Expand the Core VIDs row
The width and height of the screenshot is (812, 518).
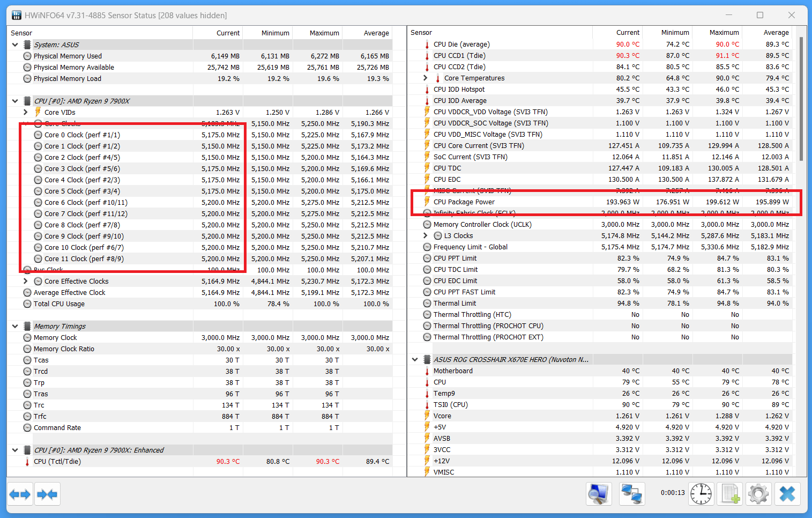(x=25, y=113)
